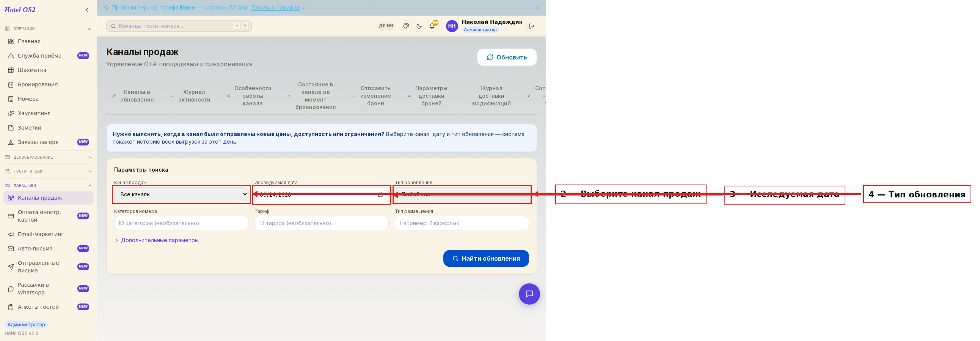This screenshot has width=980, height=341.
Task: Open Заказы лагеря in the sidebar
Action: click(48, 142)
